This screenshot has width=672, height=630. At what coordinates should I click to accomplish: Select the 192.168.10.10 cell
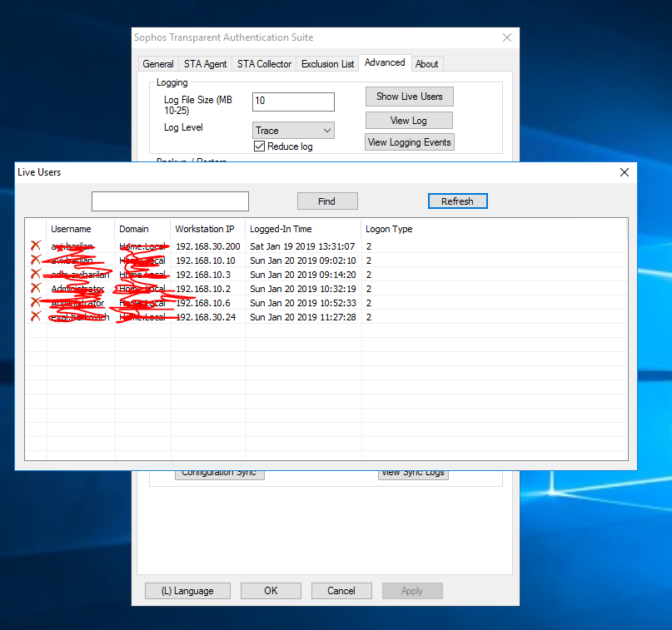tap(206, 260)
